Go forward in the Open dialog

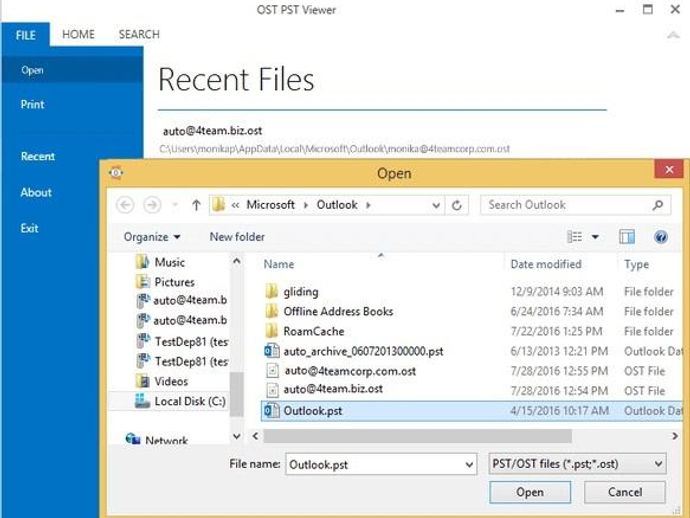click(x=152, y=205)
